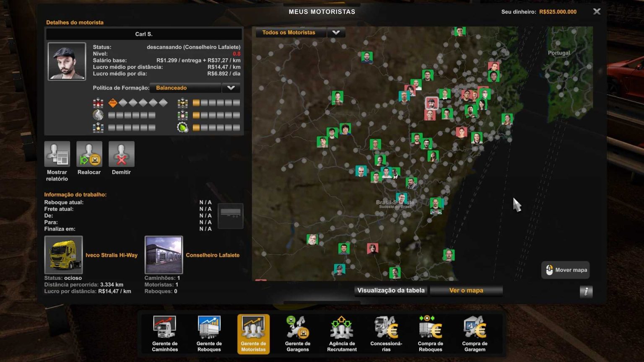
Task: Open Gerente de Garagens
Action: click(298, 328)
